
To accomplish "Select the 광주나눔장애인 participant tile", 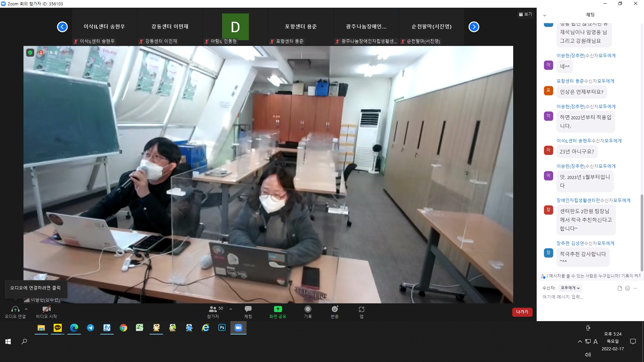I will click(366, 27).
